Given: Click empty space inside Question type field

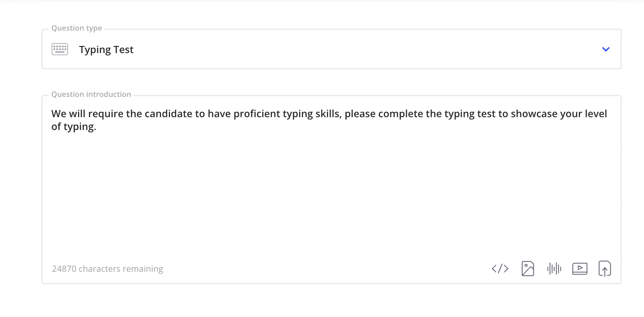Looking at the screenshot, I should pyautogui.click(x=356, y=49).
